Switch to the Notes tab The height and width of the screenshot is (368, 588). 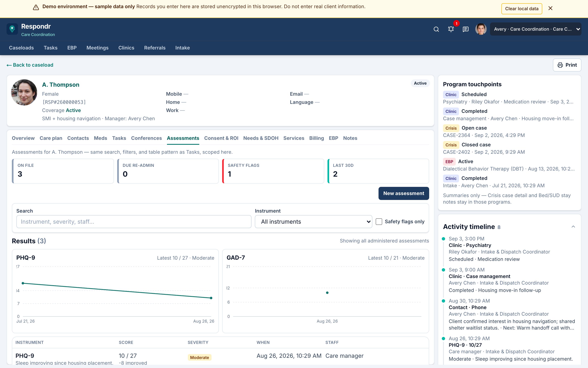tap(350, 138)
